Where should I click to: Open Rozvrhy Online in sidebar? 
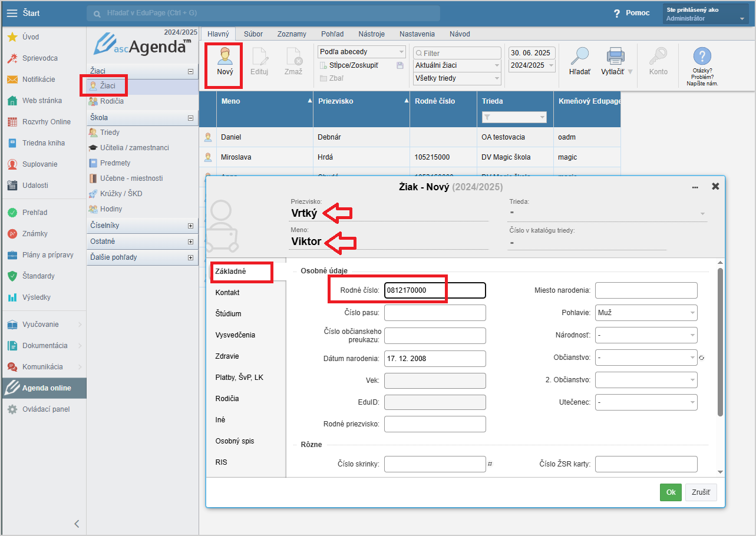coord(46,122)
